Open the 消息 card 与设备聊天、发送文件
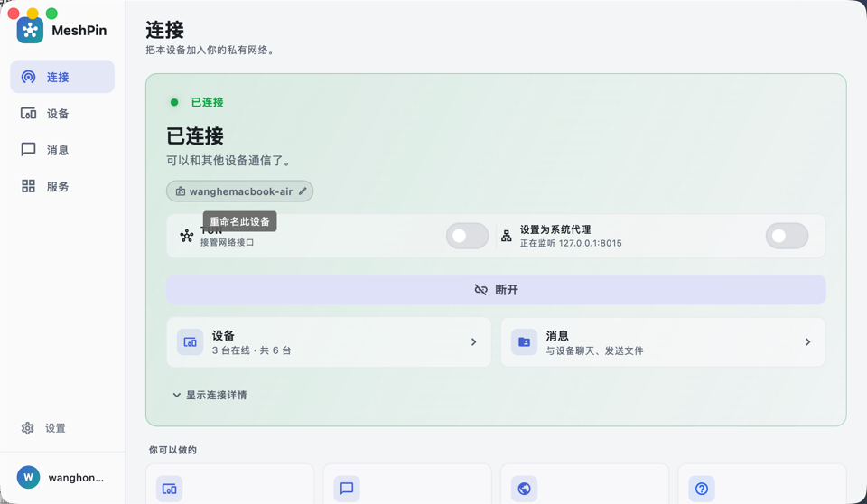The height and width of the screenshot is (504, 867). point(663,342)
